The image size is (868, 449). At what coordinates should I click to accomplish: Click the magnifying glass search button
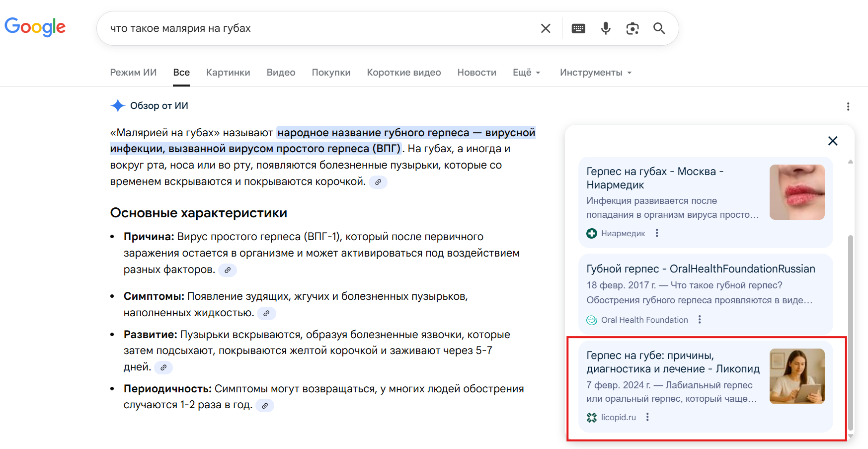tap(659, 28)
